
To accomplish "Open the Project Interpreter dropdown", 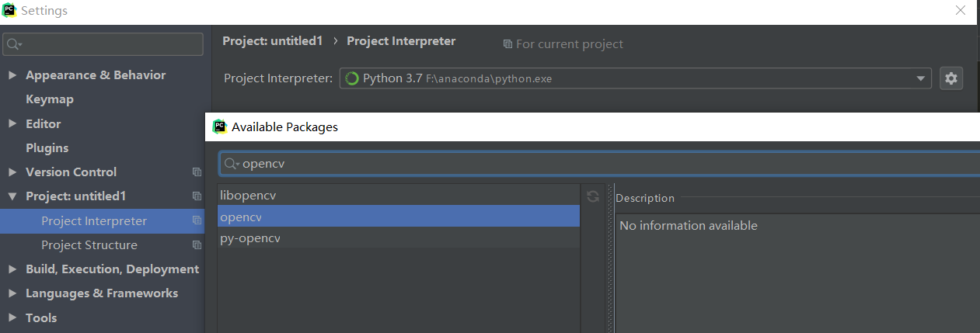I will (922, 78).
